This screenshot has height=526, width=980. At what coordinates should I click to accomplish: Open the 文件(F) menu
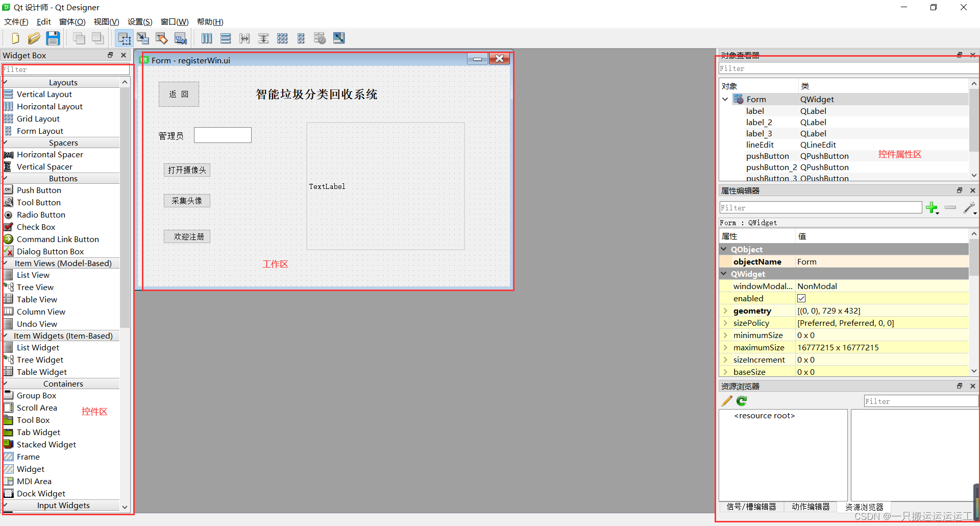tap(16, 21)
